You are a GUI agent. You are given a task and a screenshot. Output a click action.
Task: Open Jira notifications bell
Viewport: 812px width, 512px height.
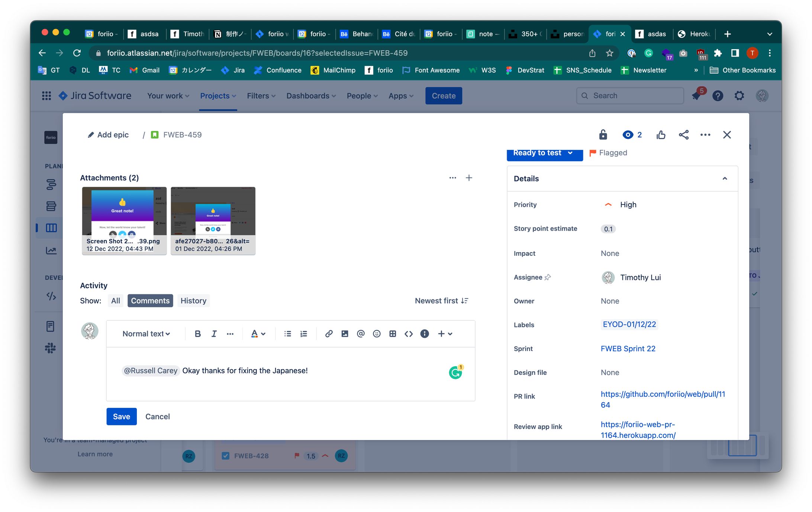697,96
